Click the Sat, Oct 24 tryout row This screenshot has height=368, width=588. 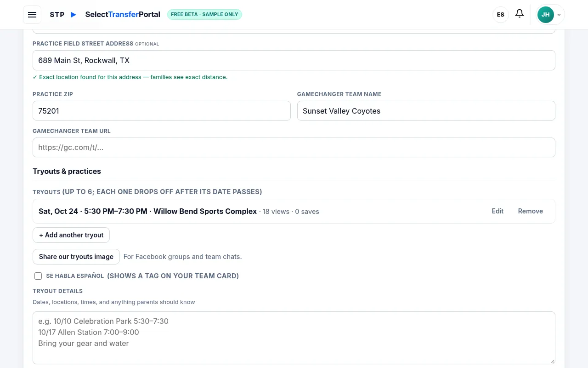click(294, 211)
